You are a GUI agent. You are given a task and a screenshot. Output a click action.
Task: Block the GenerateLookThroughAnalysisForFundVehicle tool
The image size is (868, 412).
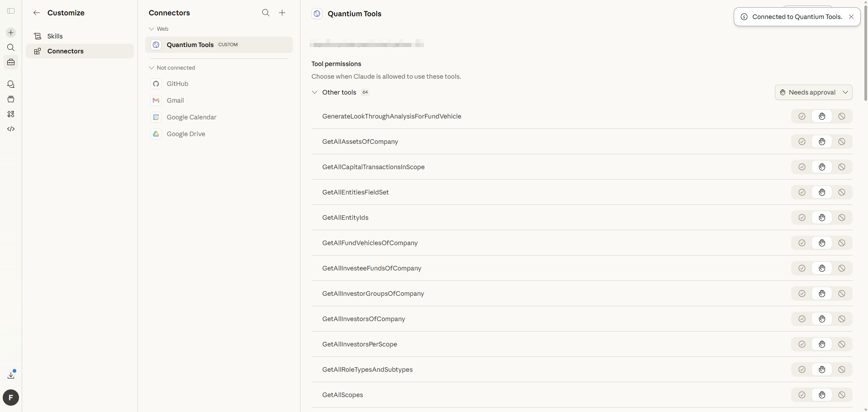pos(842,116)
